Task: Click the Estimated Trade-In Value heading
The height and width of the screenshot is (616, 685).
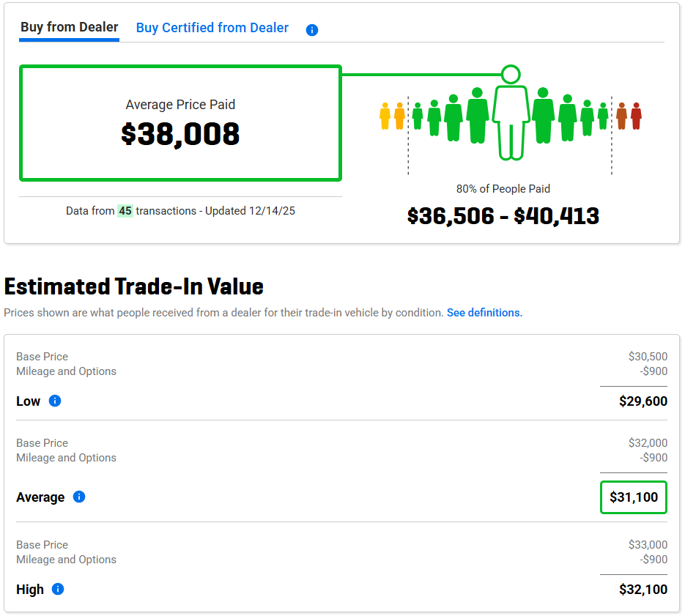Action: (x=134, y=286)
